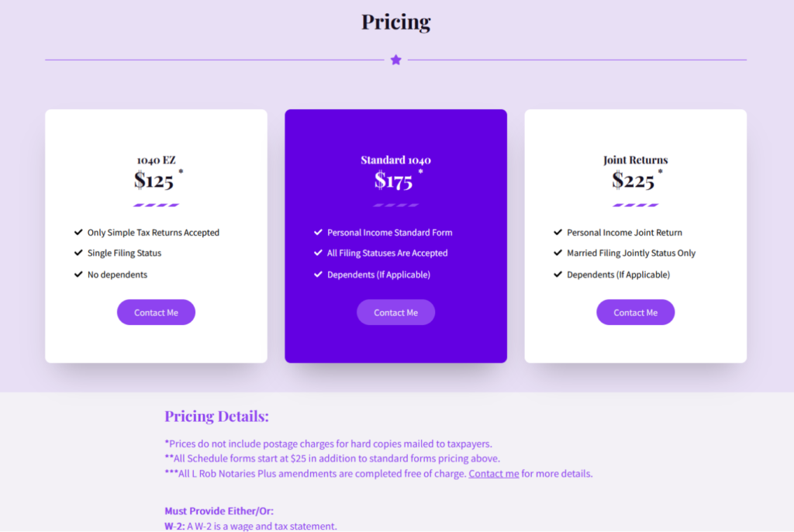Click checkmark next to All Filing Statuses Are Accepted
Viewport: 794px width, 532px height.
tap(318, 252)
